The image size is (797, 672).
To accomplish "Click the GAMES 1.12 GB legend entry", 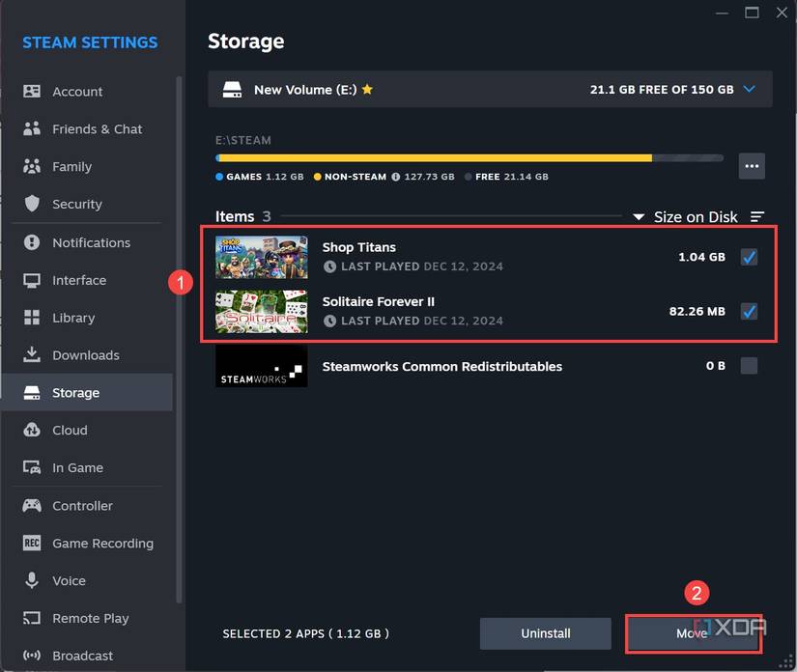I will coord(260,177).
